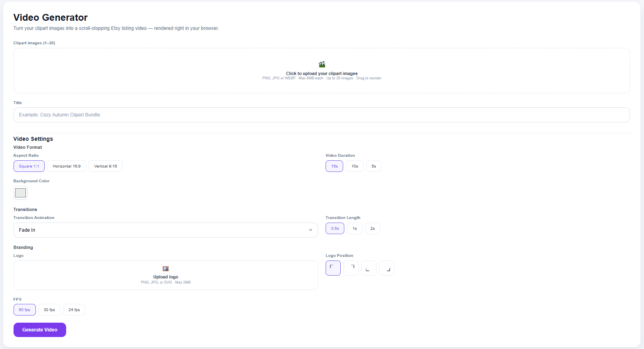Click the 'Video Format' subheading
This screenshot has height=349, width=644.
pos(27,147)
